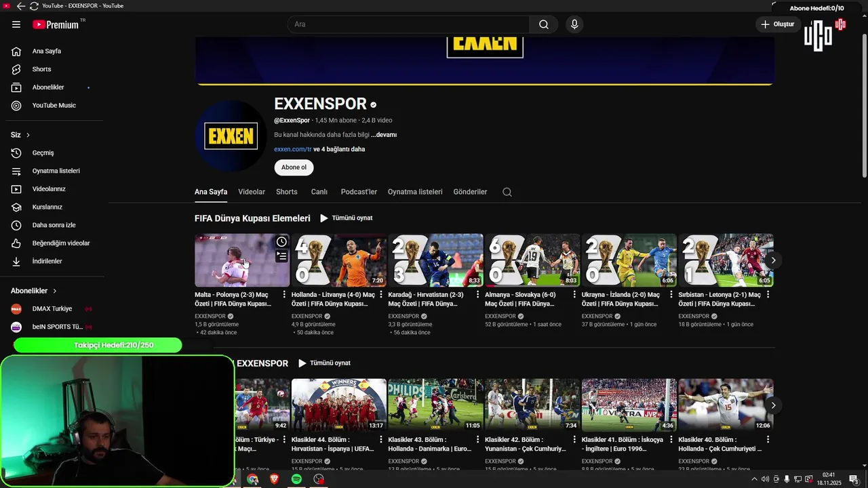Reload the page with refresh icon
This screenshot has height=488, width=868.
pos(34,6)
